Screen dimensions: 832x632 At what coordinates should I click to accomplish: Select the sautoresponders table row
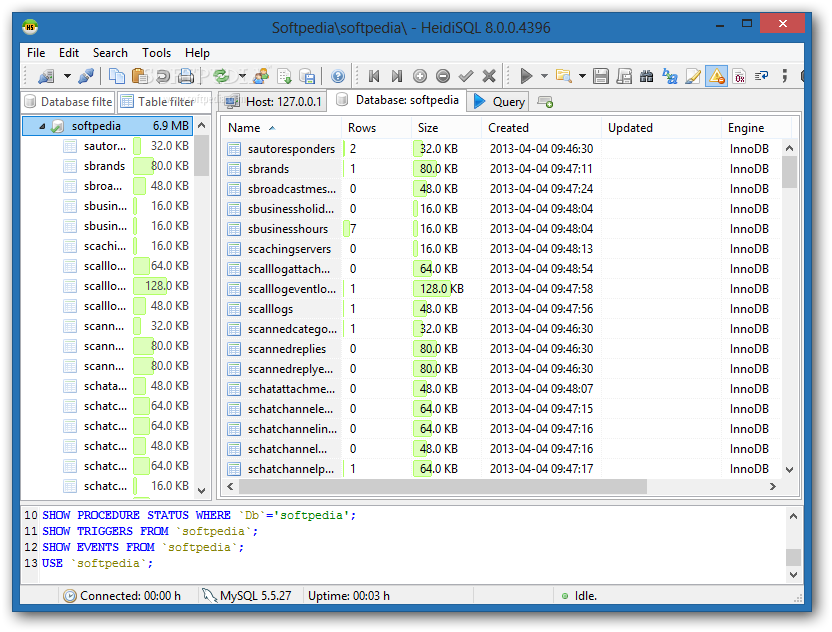[502, 149]
